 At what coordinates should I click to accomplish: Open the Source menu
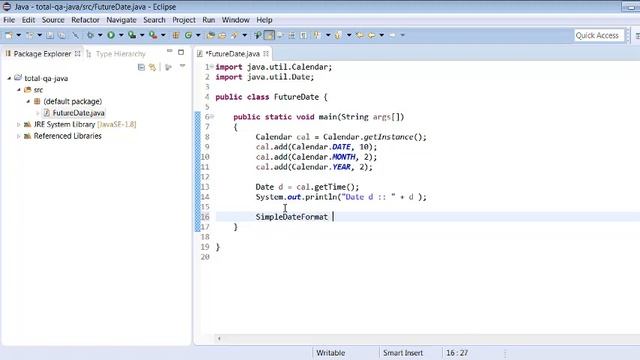[x=53, y=20]
